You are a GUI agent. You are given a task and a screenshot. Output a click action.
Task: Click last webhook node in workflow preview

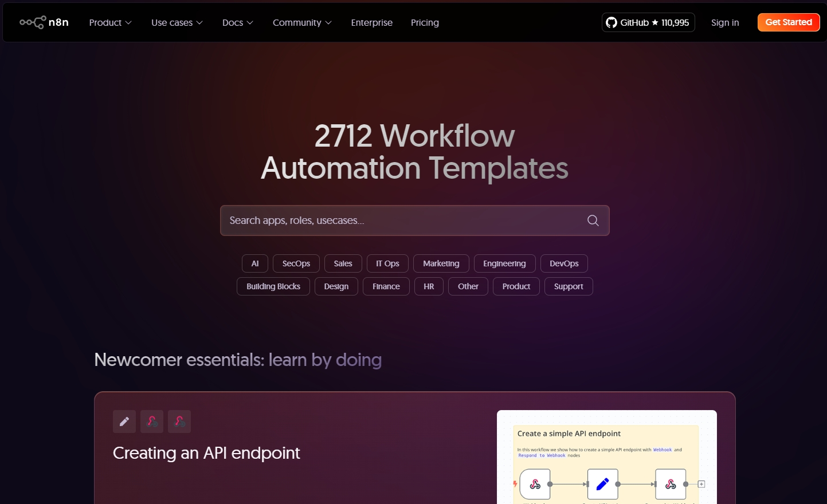(x=671, y=484)
